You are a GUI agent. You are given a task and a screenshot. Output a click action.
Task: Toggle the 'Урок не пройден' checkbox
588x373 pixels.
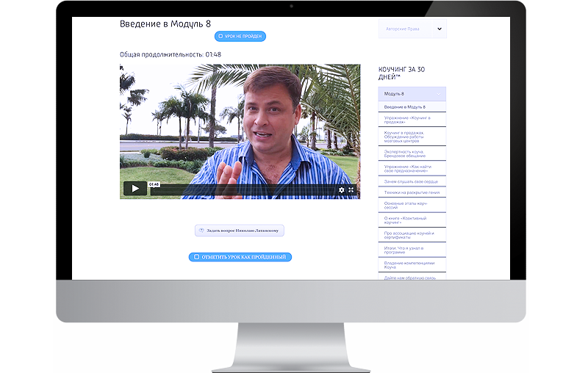[220, 36]
